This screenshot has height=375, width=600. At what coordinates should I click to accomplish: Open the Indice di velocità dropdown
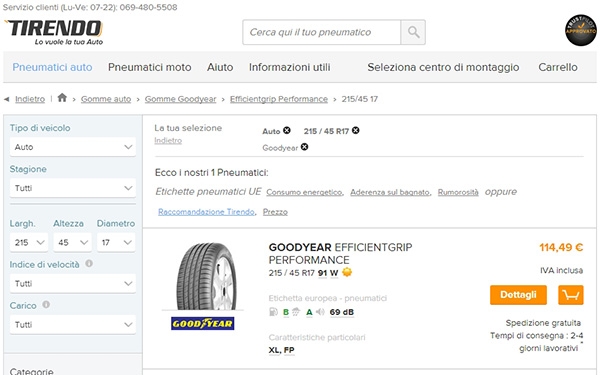tap(73, 284)
